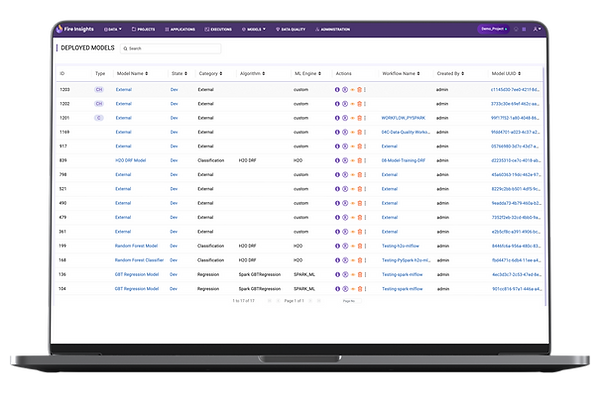Click the CH type badge in row 1203
The height and width of the screenshot is (393, 599).
pos(99,90)
